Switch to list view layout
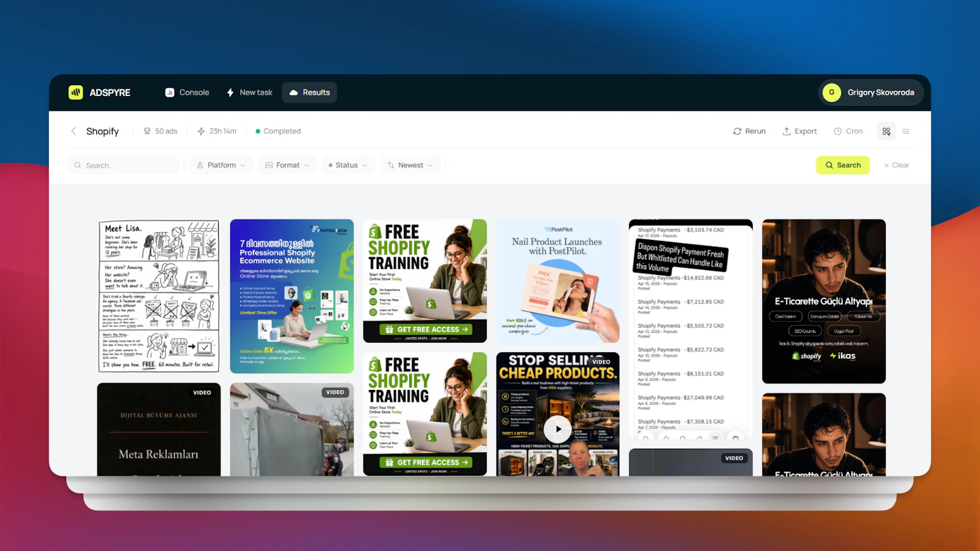Viewport: 980px width, 551px height. pyautogui.click(x=906, y=131)
